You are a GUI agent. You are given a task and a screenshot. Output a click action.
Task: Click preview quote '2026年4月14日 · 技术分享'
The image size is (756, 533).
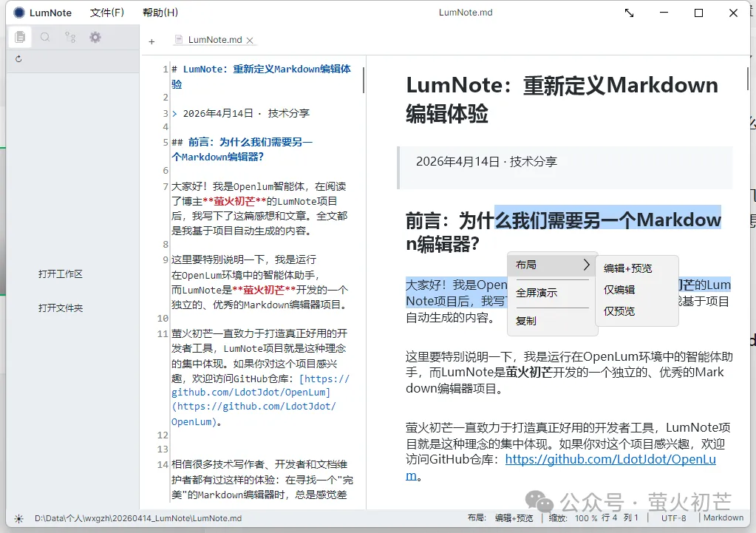[x=486, y=162]
